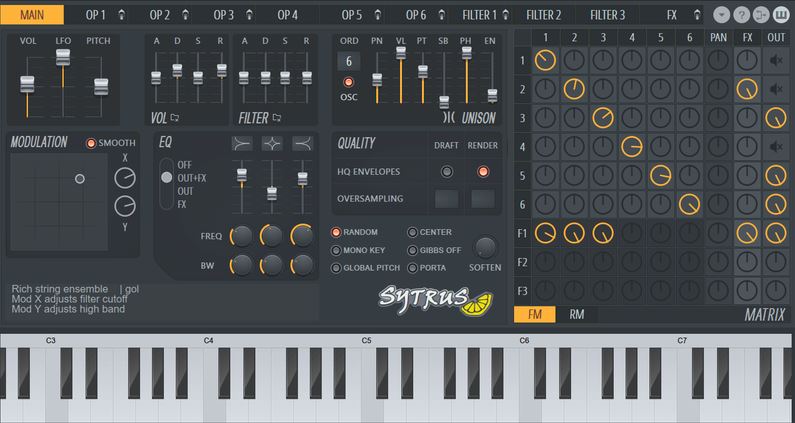Switch to the MAIN tab
The image size is (795, 423).
pos(32,15)
